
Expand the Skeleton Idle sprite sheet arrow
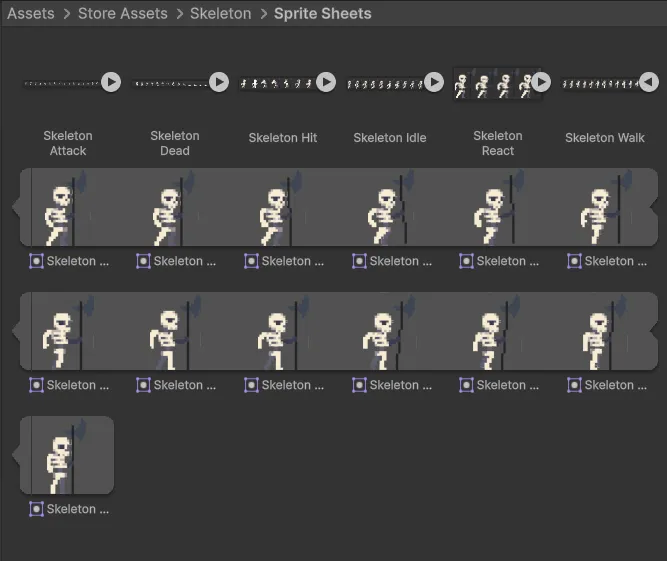434,82
